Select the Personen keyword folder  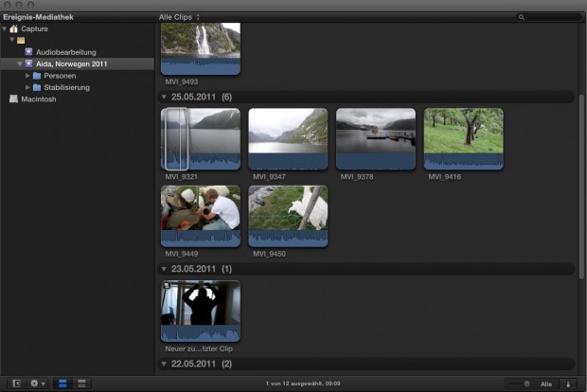[x=78, y=76]
